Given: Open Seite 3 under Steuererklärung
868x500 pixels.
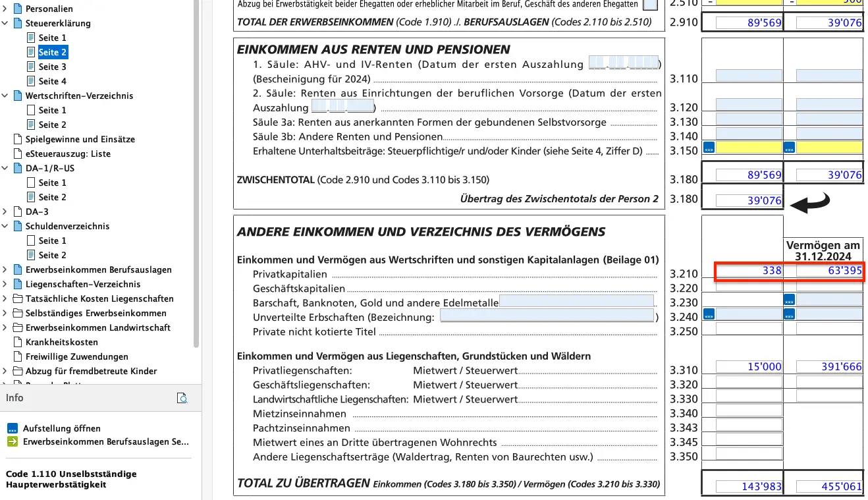Looking at the screenshot, I should [x=52, y=67].
